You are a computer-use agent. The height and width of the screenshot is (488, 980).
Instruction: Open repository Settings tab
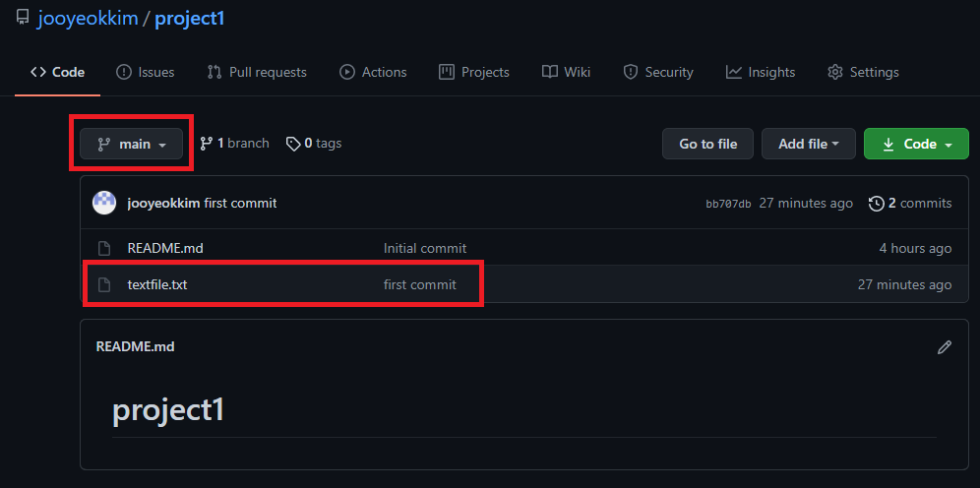[x=863, y=73]
